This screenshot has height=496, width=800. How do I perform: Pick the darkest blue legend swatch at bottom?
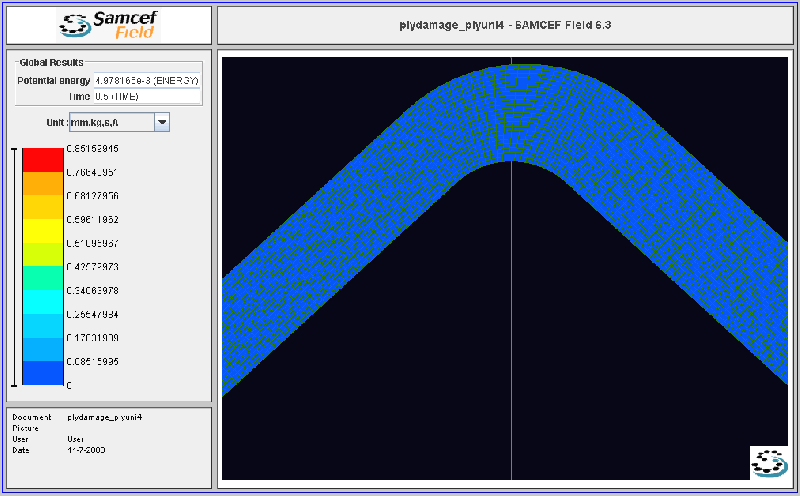43,373
